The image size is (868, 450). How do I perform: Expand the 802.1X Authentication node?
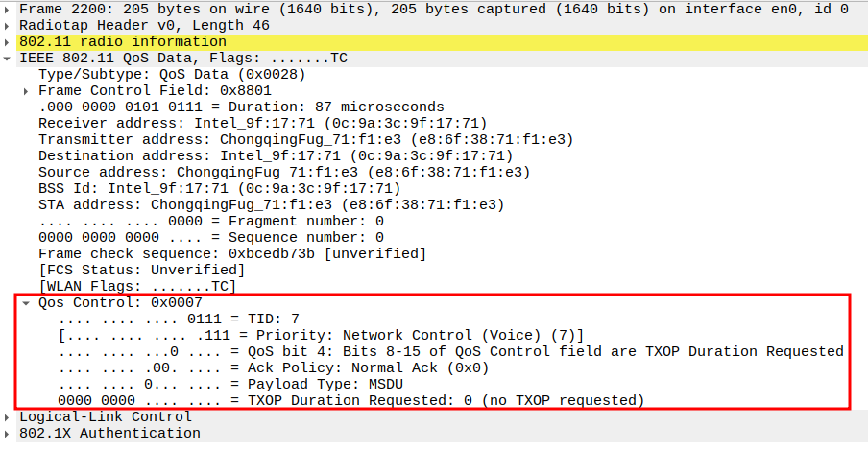9,433
